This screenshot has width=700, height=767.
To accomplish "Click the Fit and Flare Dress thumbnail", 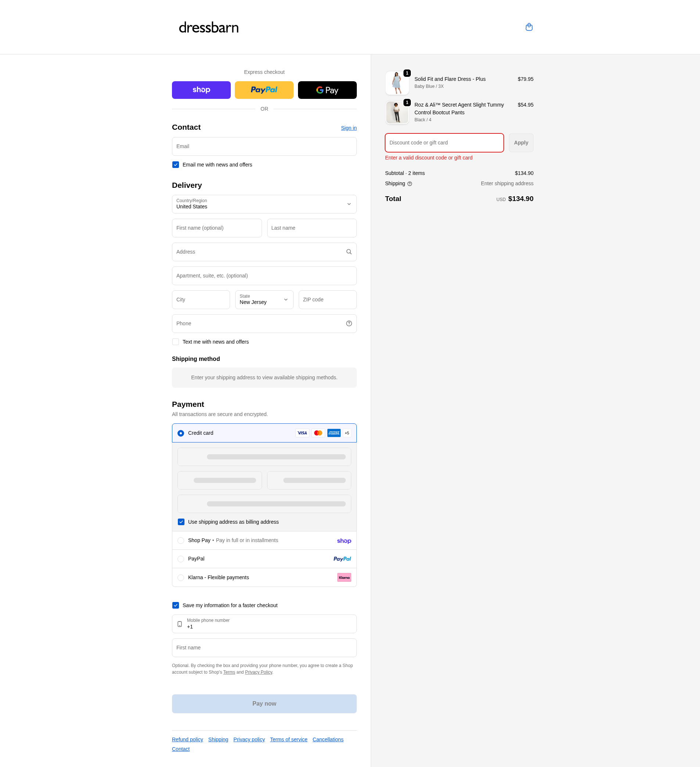I will click(397, 83).
